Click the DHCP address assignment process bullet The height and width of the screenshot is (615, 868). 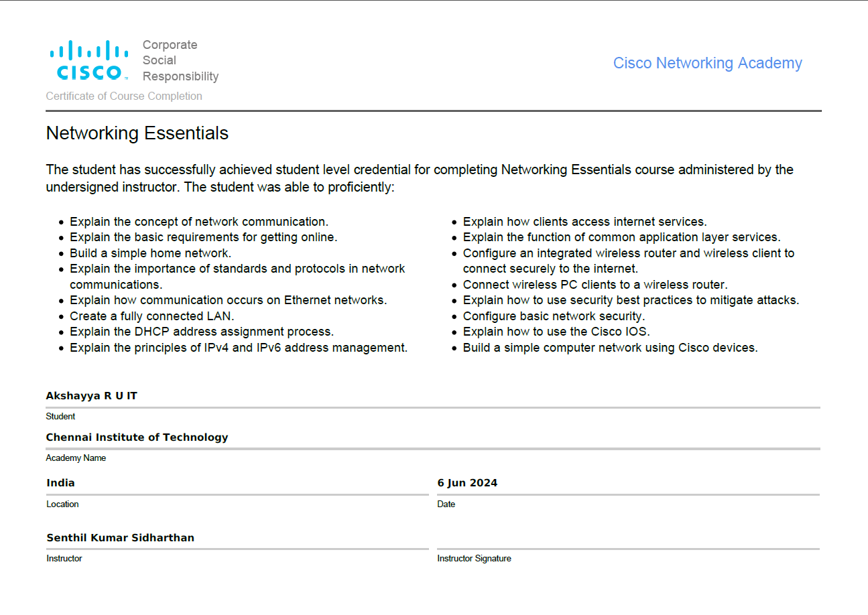tap(201, 332)
